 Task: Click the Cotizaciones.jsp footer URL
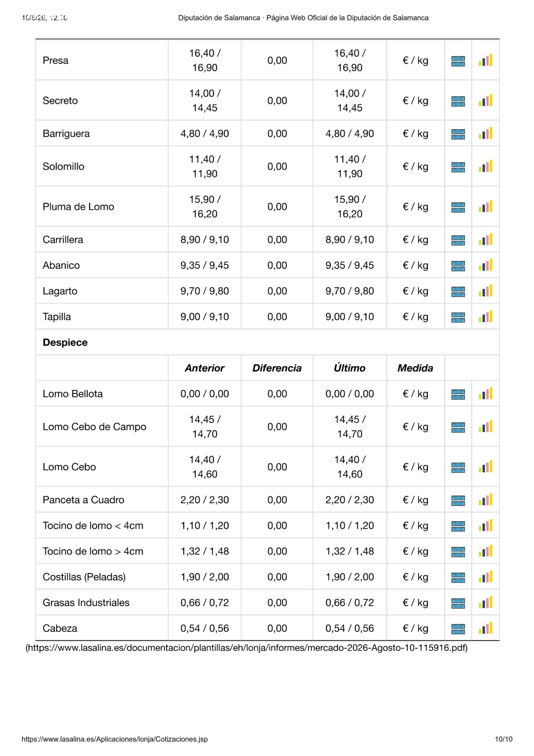point(115,739)
